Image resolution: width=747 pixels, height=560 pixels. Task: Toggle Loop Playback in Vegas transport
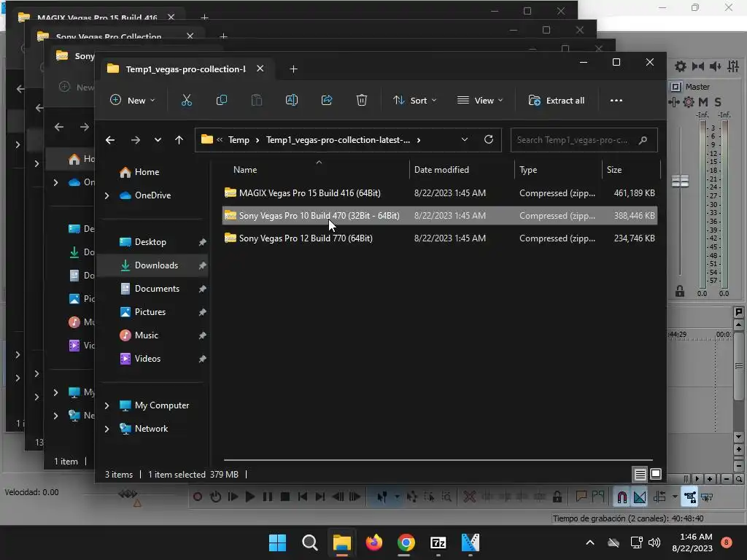[215, 497]
